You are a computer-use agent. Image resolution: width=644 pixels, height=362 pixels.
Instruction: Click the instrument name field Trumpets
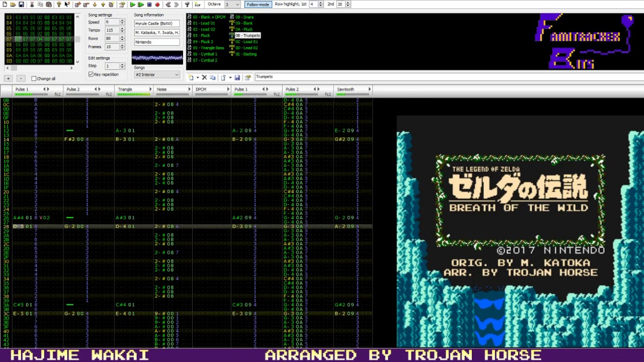point(449,77)
